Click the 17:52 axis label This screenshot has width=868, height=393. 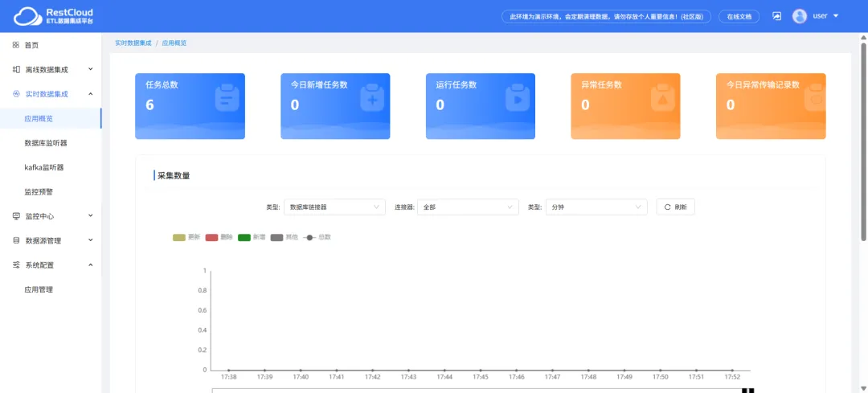(x=732, y=377)
